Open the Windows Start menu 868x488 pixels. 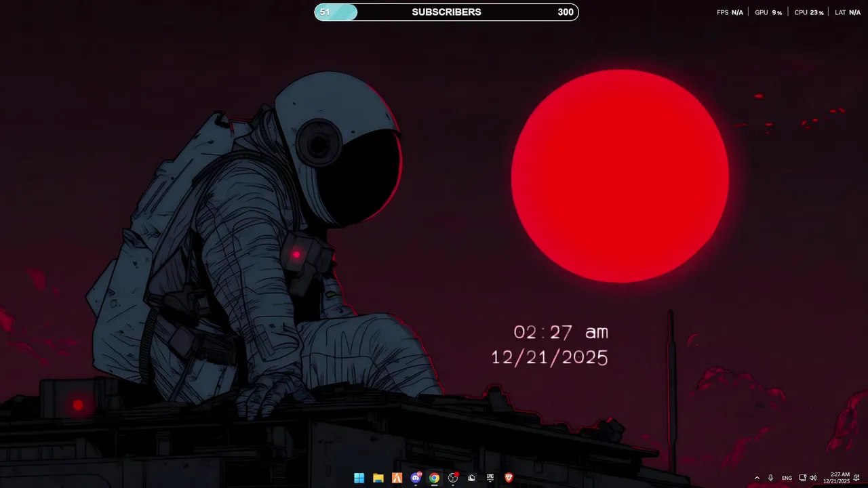359,478
